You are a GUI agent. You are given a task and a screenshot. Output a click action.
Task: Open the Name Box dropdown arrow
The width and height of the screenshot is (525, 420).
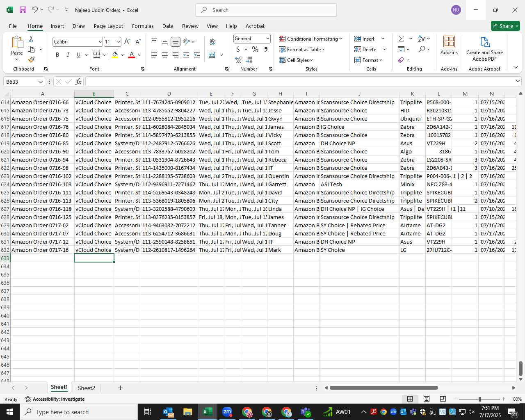pos(40,82)
